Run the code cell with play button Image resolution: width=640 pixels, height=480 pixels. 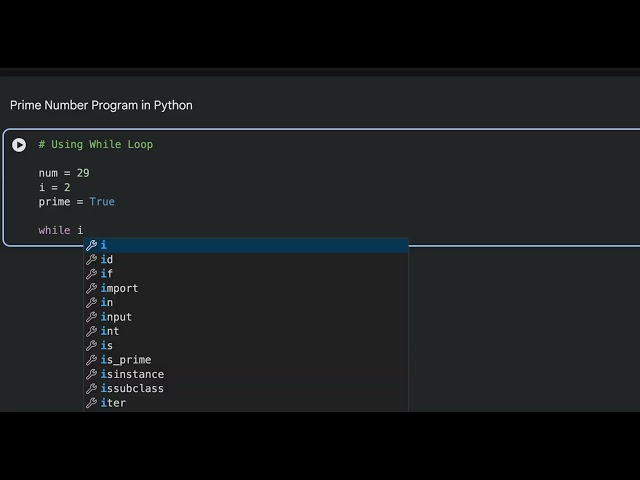pyautogui.click(x=19, y=144)
